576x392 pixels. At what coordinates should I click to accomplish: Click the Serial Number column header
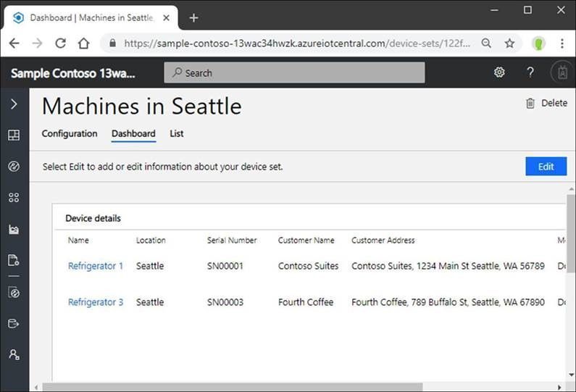click(232, 241)
